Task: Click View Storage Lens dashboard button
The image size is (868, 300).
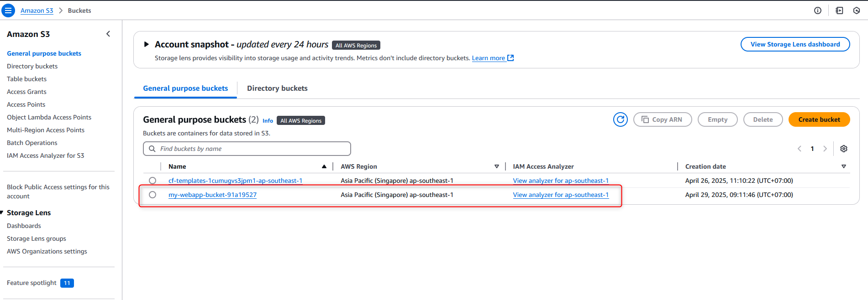Action: pos(795,44)
